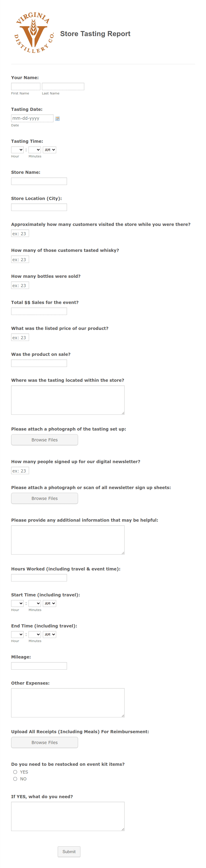The image size is (206, 868).
Task: Focus the Mileage input field
Action: (x=39, y=666)
